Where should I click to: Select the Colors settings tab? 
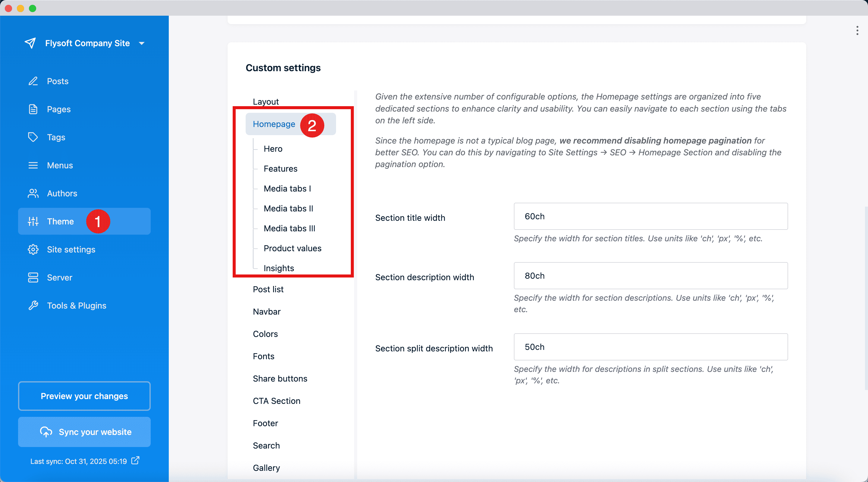(265, 334)
